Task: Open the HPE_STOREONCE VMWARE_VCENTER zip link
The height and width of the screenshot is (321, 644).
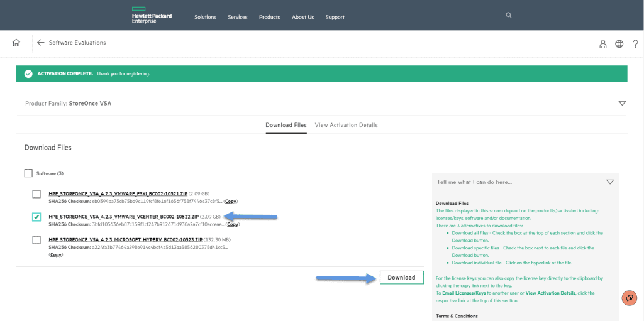Action: (x=124, y=216)
